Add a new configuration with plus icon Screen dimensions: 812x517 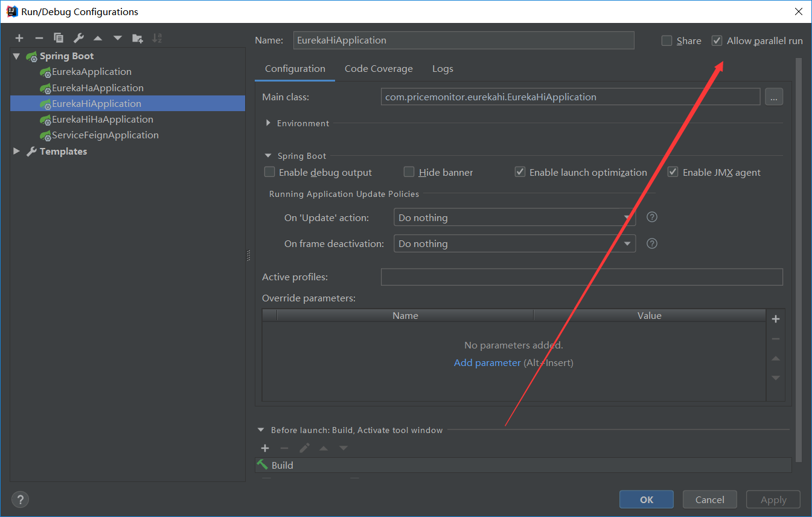point(19,38)
